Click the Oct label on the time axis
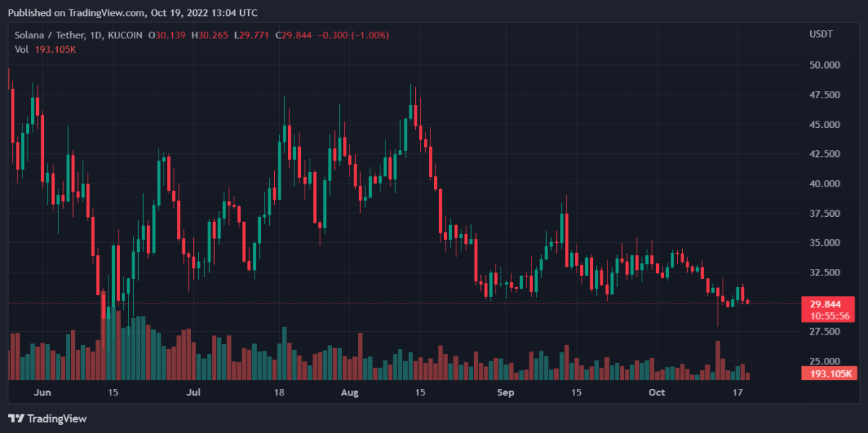The width and height of the screenshot is (868, 433). pyautogui.click(x=656, y=393)
